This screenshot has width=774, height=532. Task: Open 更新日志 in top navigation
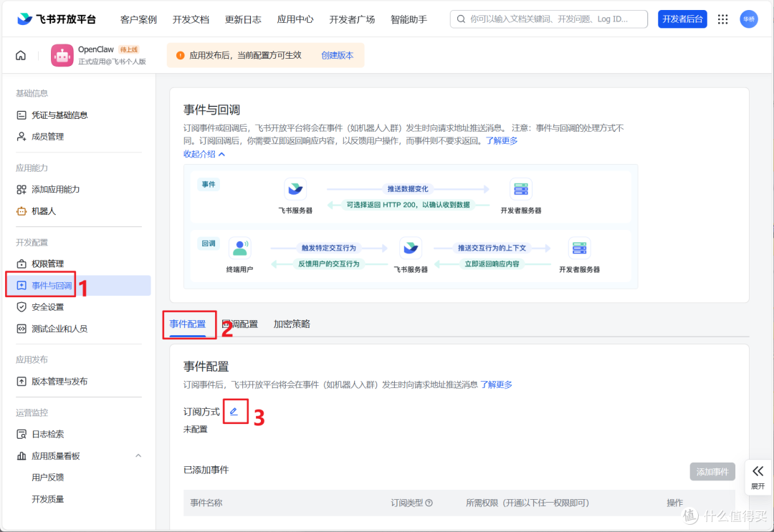[243, 19]
